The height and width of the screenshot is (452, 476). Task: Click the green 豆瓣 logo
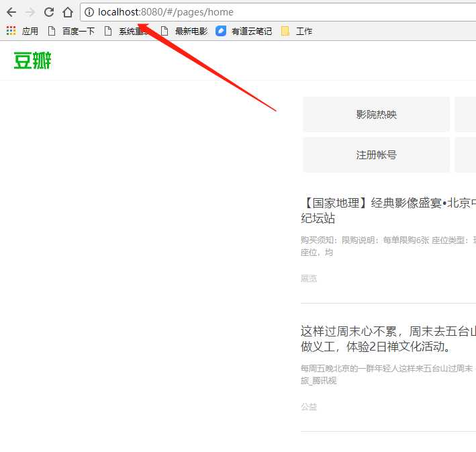(x=32, y=60)
